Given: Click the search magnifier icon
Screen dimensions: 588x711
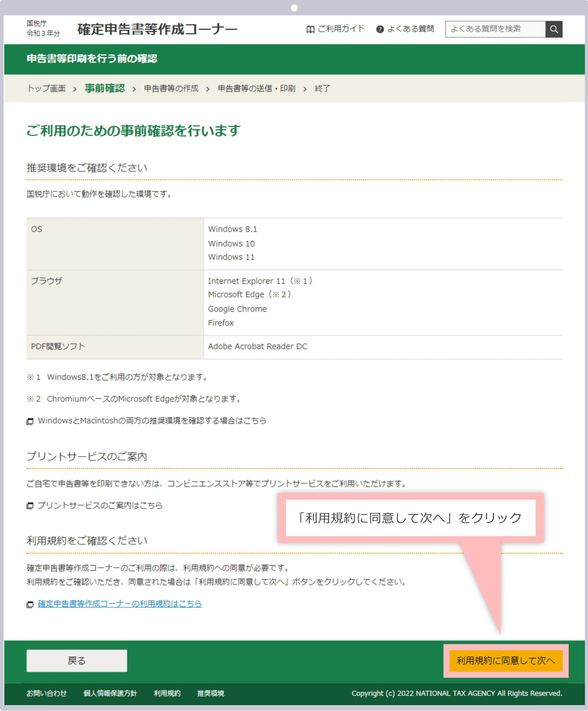Looking at the screenshot, I should click(x=553, y=29).
